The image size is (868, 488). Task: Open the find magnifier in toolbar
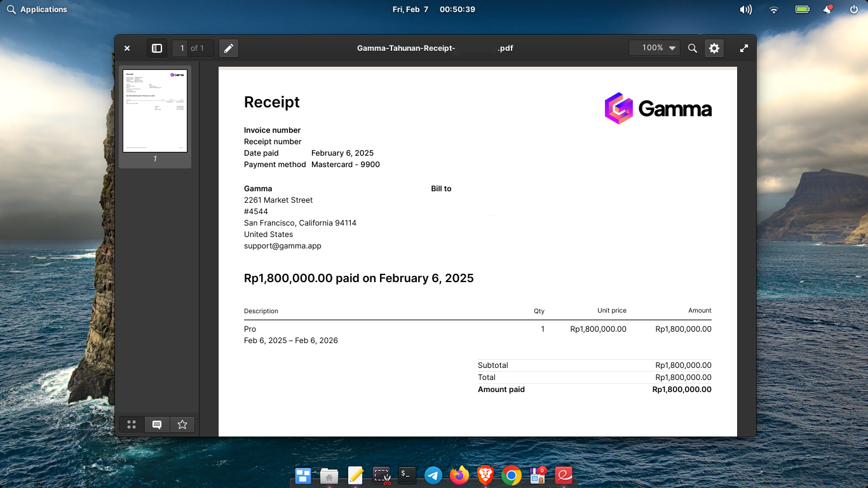pyautogui.click(x=693, y=48)
